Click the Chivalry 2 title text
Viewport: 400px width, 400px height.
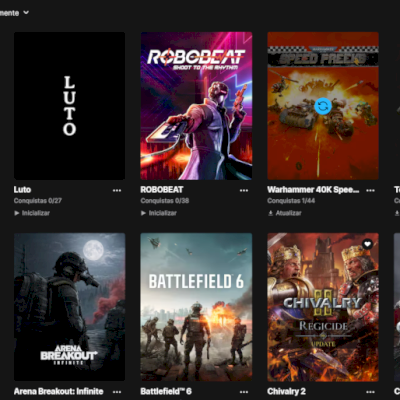click(x=286, y=391)
